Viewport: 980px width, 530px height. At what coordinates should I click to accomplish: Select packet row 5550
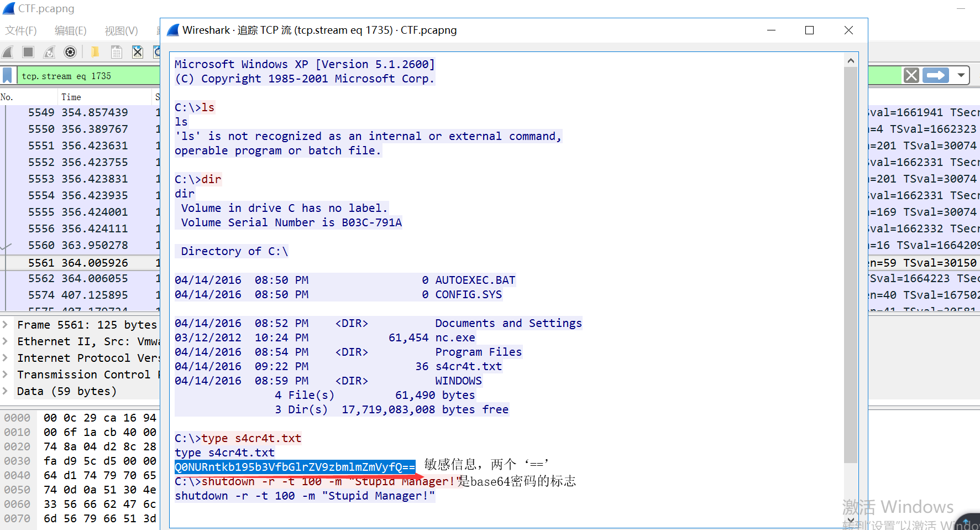[x=80, y=129]
